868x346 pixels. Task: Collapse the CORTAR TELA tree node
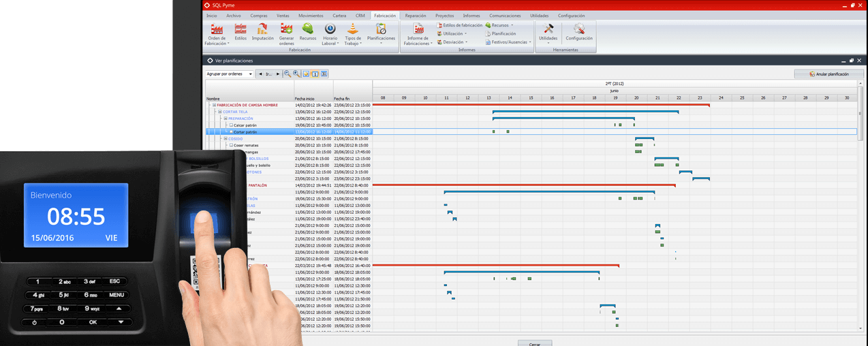[219, 112]
